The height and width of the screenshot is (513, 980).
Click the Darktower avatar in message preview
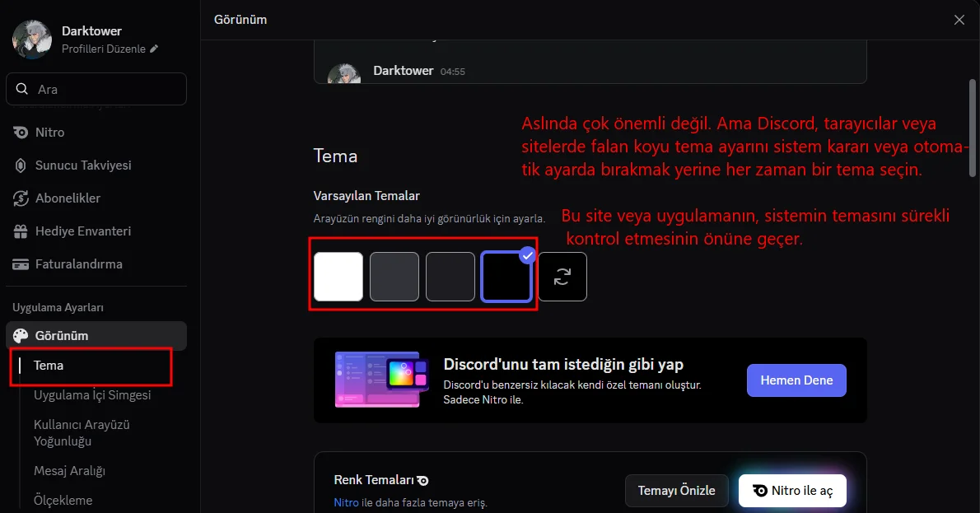(344, 74)
